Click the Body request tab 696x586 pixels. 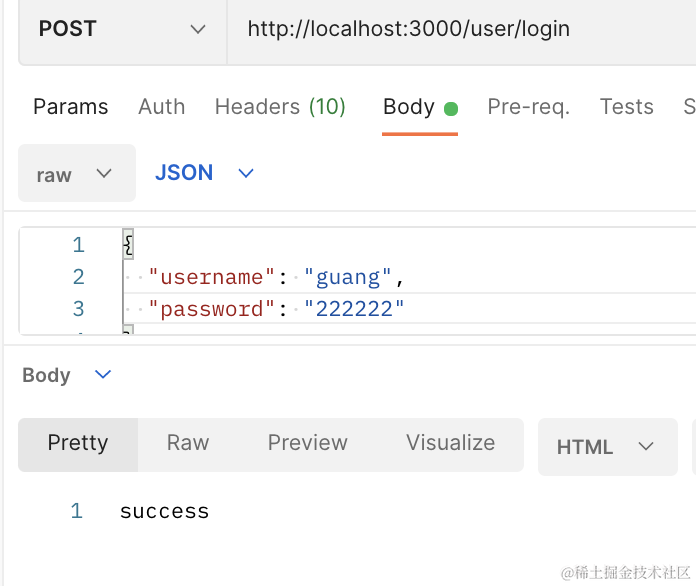[408, 107]
